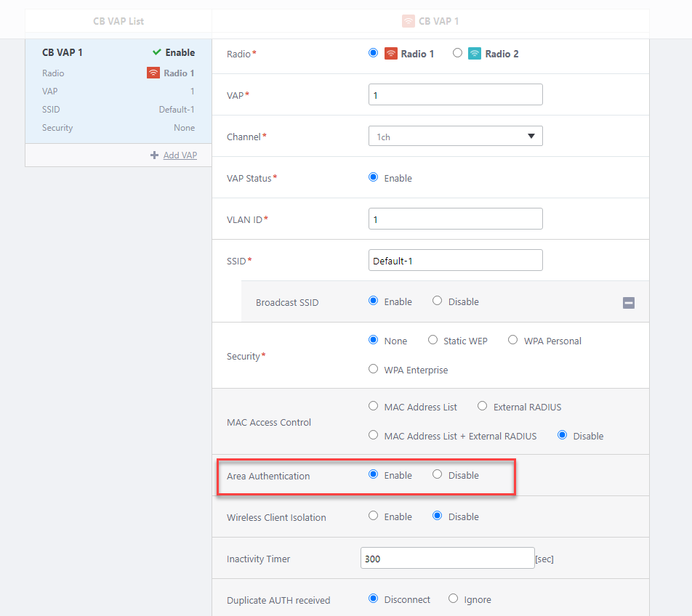Click the teal Radio 2 wifi icon
Screen dimensions: 692x616
point(475,54)
